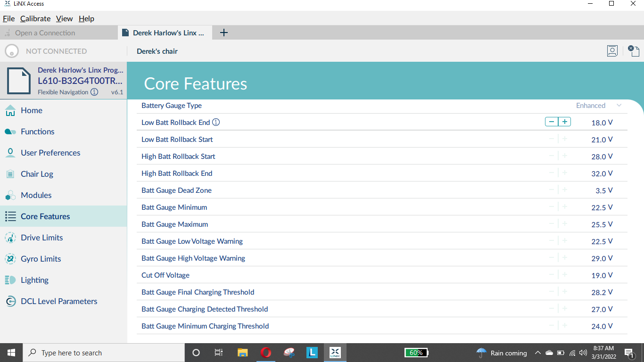
Task: Click the info icon beside Low Batt Rollback End
Action: point(216,123)
